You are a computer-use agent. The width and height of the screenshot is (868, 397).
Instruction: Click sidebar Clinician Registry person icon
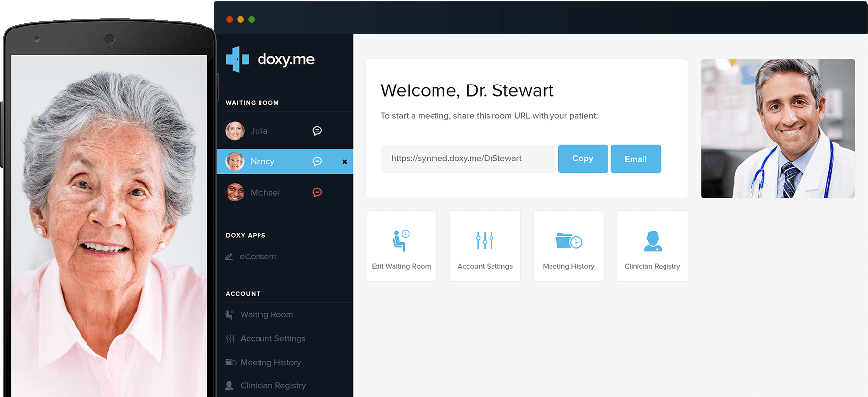(229, 385)
